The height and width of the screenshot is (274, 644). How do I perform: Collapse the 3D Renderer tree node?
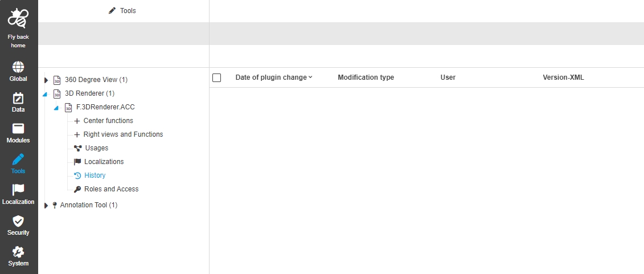tap(46, 93)
